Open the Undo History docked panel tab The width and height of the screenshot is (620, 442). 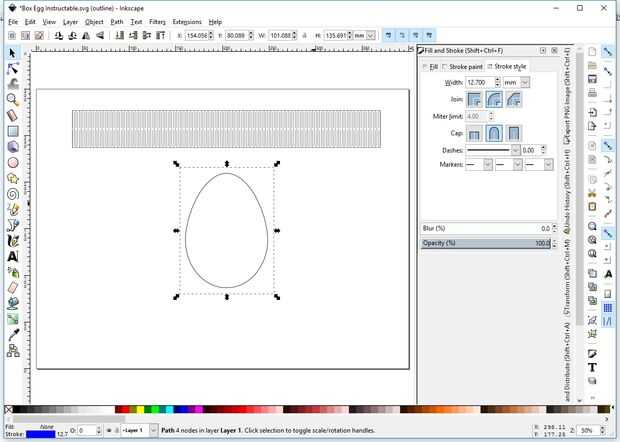pyautogui.click(x=567, y=192)
